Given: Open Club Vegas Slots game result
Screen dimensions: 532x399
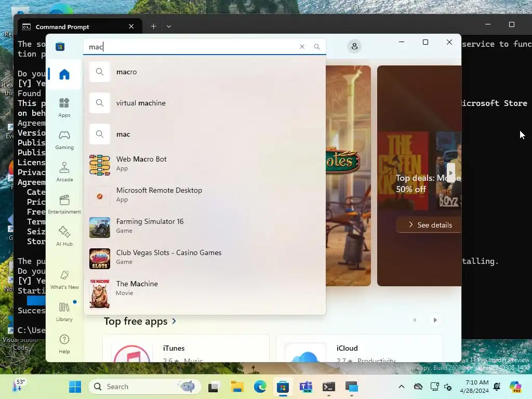Looking at the screenshot, I should tap(205, 259).
